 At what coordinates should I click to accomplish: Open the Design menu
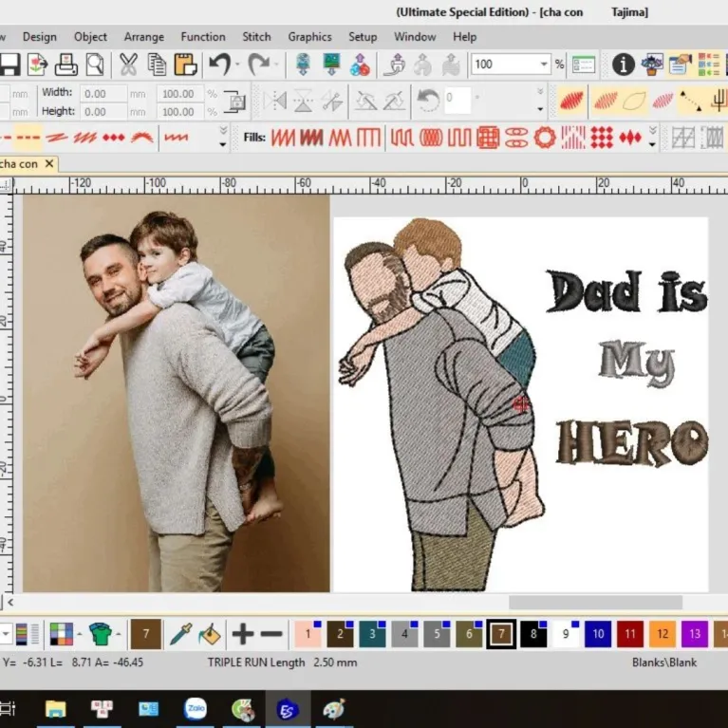(x=40, y=37)
